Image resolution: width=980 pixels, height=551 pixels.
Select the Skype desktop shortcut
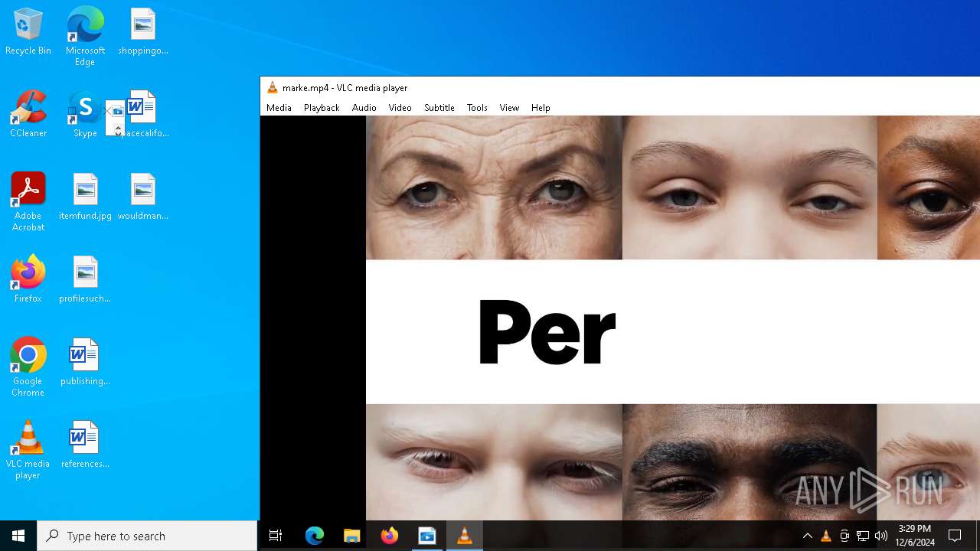click(x=85, y=115)
